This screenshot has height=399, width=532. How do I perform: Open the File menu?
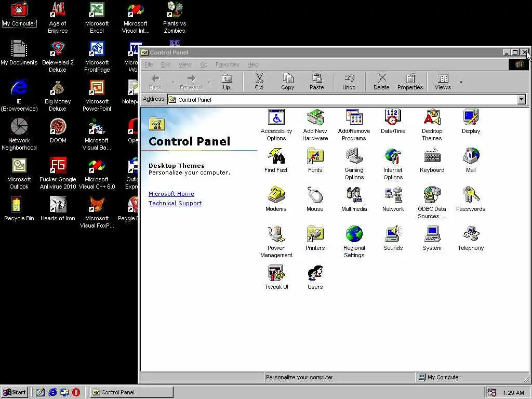tap(149, 64)
